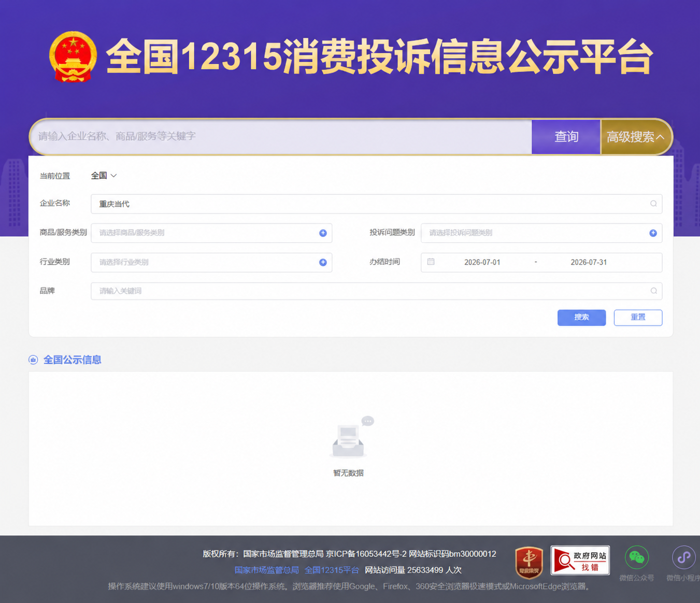
Task: Click the search icon in 品牌 field
Action: coord(653,291)
